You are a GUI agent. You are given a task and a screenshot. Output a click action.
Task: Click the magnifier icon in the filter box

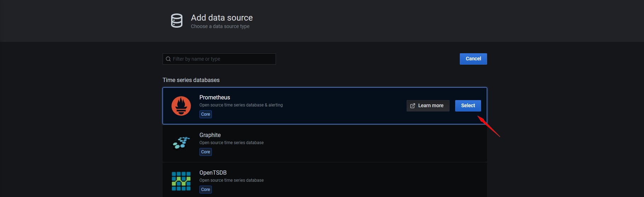click(168, 59)
